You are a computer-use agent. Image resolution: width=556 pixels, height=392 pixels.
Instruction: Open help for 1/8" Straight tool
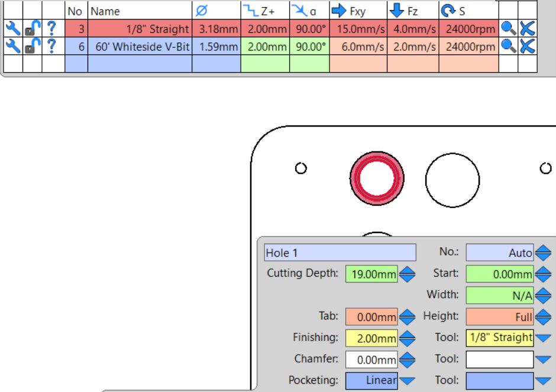click(x=52, y=28)
